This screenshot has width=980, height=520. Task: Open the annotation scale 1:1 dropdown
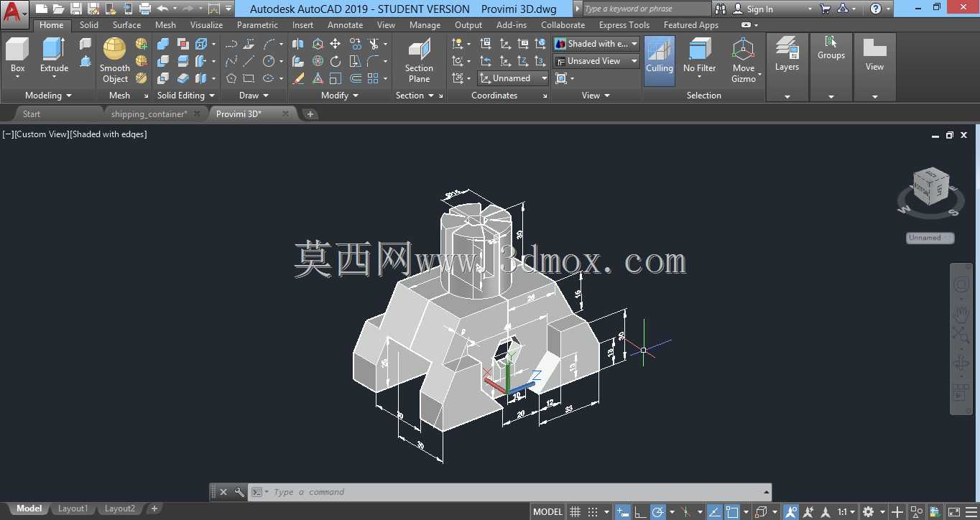[846, 511]
